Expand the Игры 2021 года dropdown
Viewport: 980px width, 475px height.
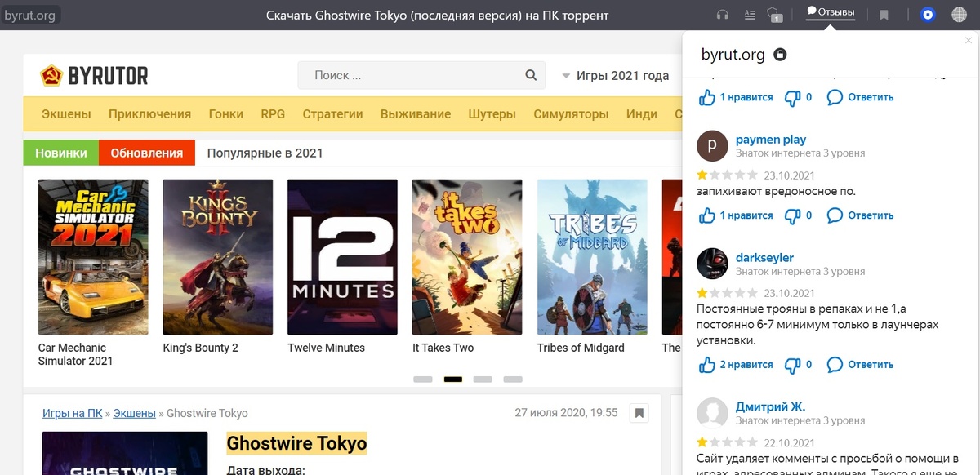[x=616, y=75]
